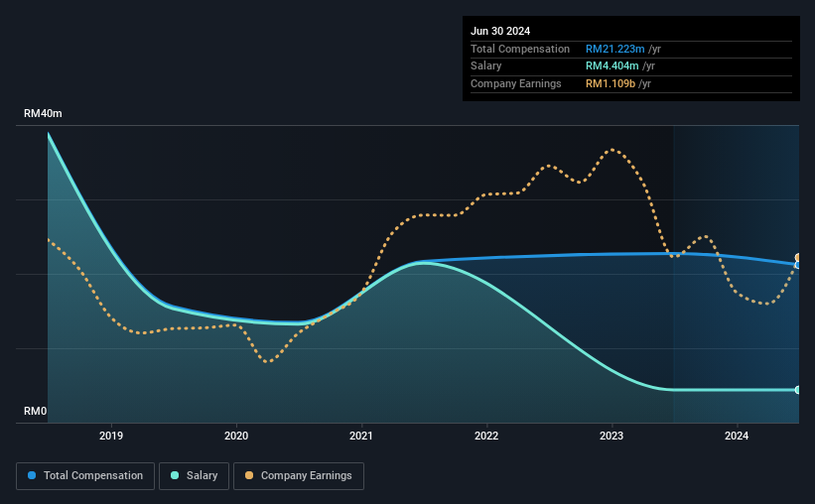Click the RM0 y-axis label

pyautogui.click(x=36, y=411)
